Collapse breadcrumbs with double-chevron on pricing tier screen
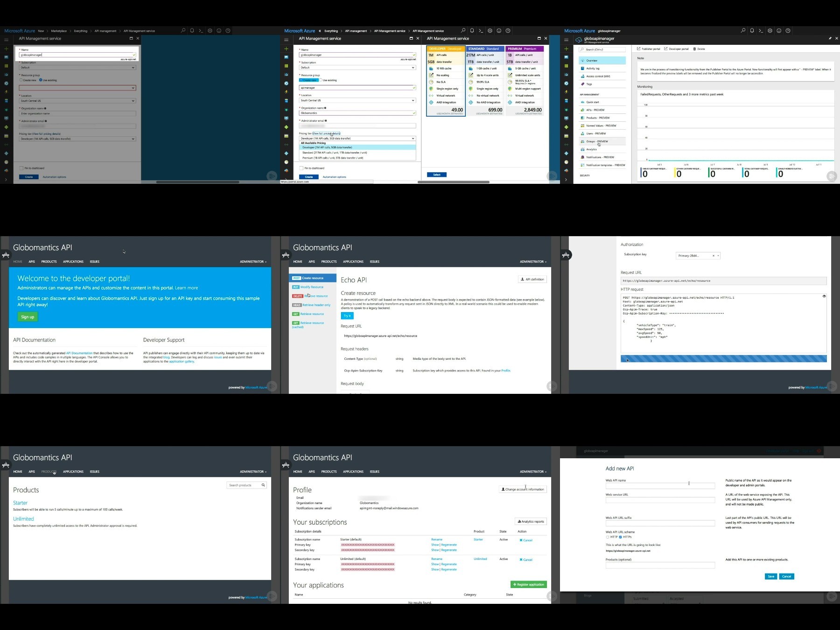Image resolution: width=840 pixels, height=630 pixels. coord(320,31)
